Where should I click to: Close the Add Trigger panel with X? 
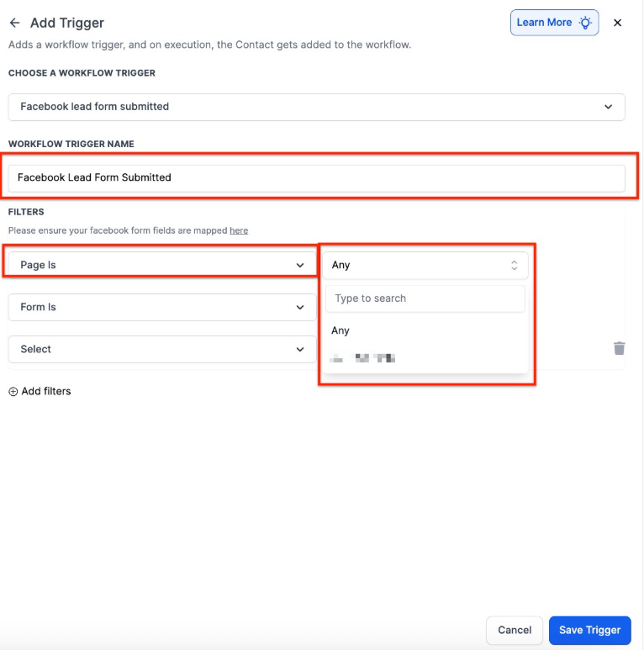[x=617, y=23]
